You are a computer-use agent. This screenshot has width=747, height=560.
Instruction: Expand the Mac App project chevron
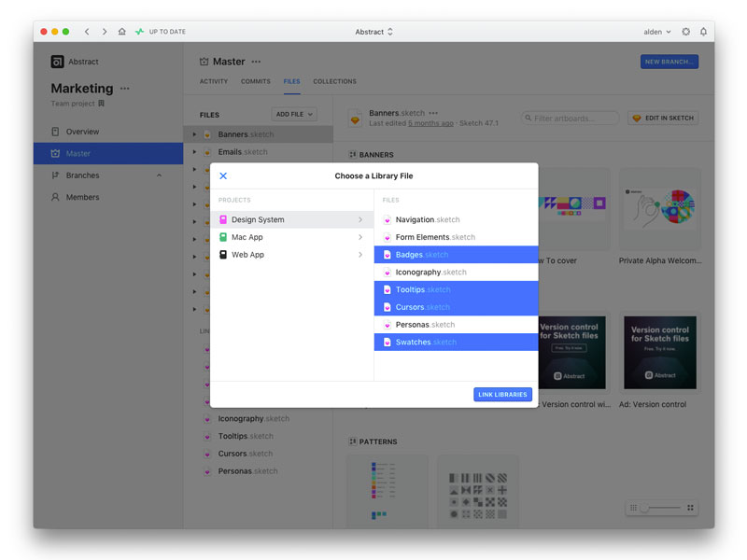point(360,237)
